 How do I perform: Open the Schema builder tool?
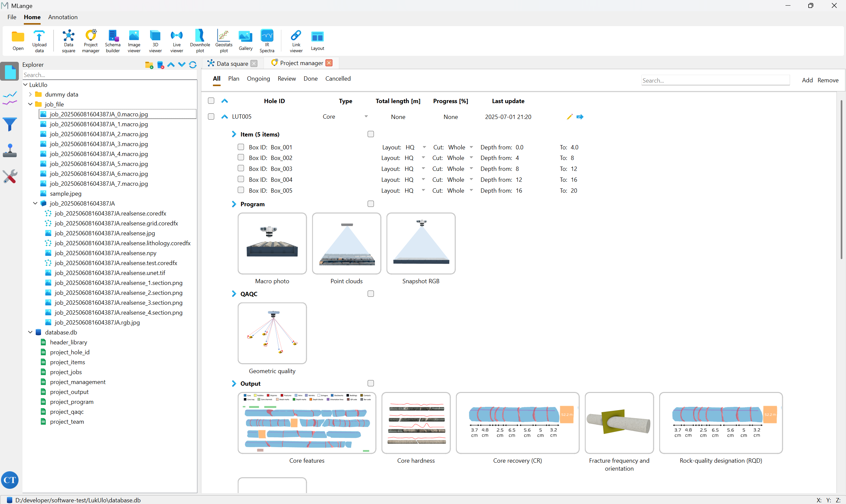(x=113, y=41)
